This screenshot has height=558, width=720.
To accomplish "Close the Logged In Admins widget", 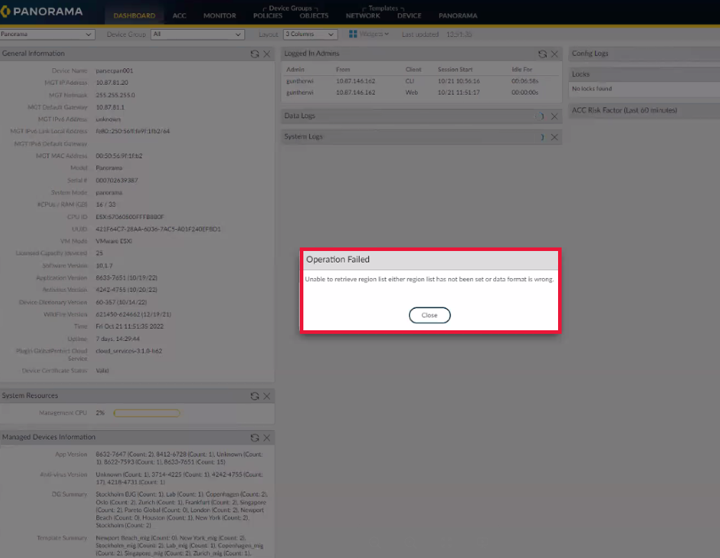I will pos(555,54).
